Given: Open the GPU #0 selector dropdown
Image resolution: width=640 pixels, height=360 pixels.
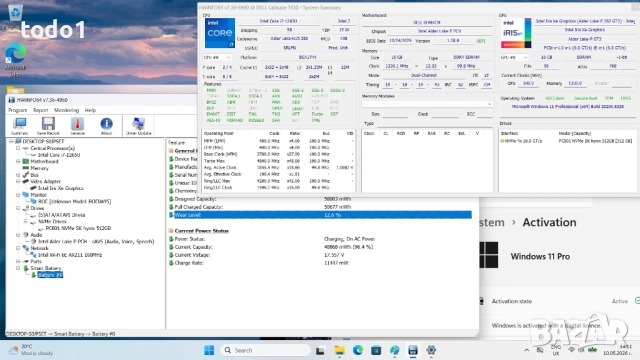Looking at the screenshot, I should pos(514,58).
